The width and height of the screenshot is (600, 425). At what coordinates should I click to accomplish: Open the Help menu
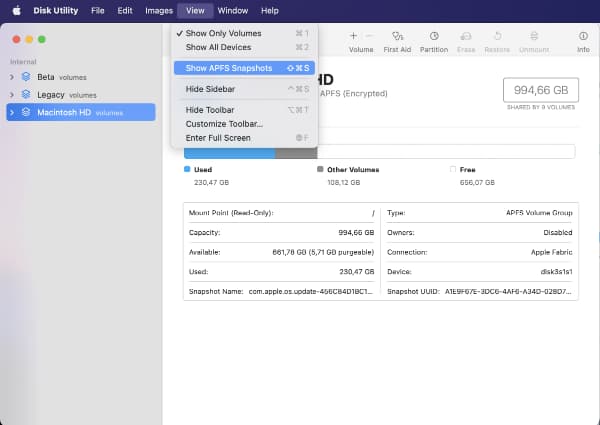(270, 11)
